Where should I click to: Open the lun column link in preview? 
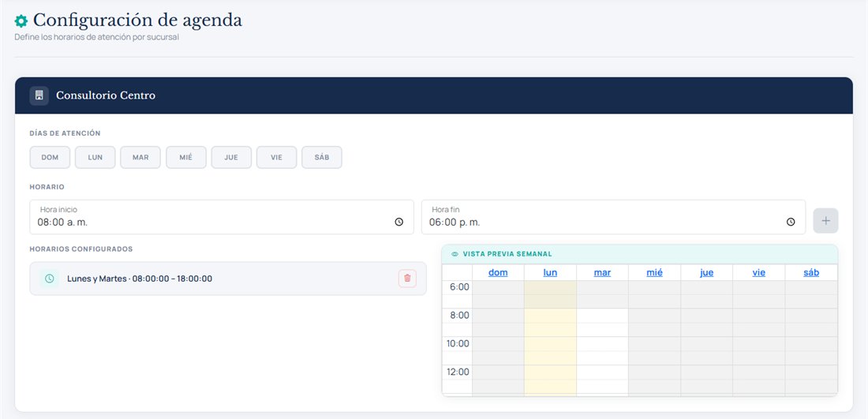pyautogui.click(x=550, y=272)
